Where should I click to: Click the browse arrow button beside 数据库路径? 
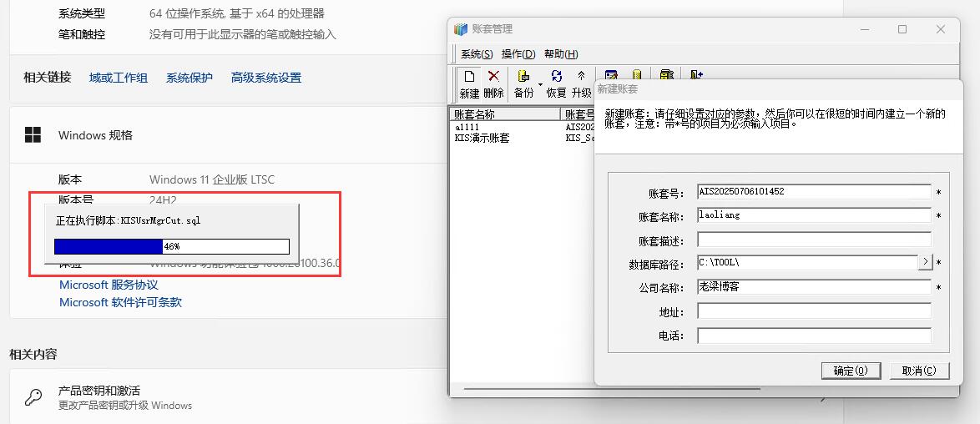click(925, 263)
